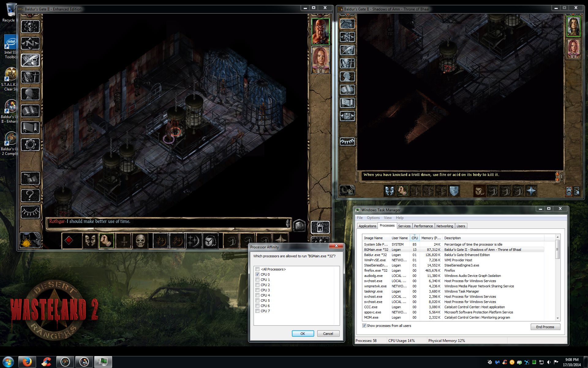Open the mage spellbook icon in Enhanced Edition
Viewport: 588px width, 368px height.
click(x=30, y=111)
